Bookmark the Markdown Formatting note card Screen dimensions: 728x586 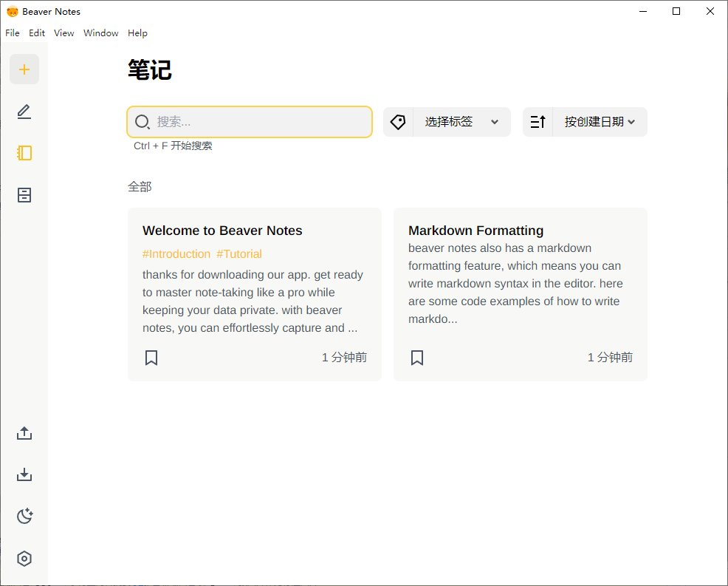pos(417,358)
